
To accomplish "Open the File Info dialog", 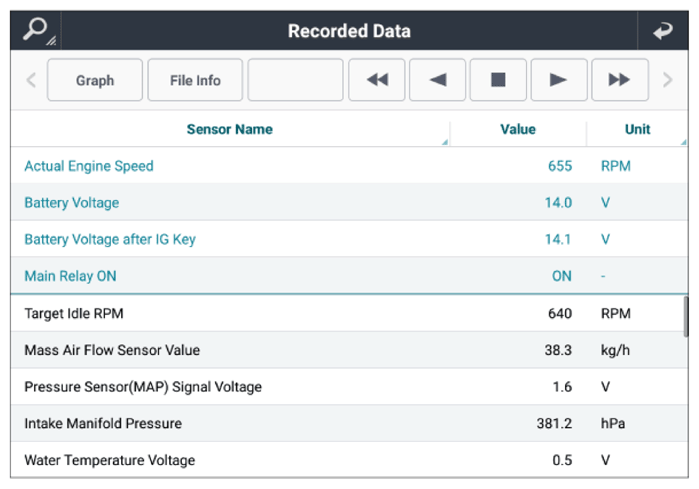I will (194, 80).
